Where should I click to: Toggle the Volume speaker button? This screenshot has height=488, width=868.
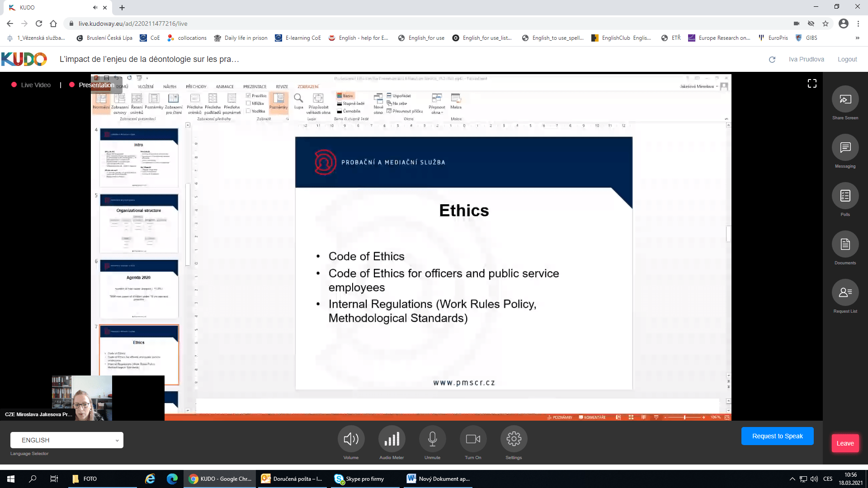(351, 439)
